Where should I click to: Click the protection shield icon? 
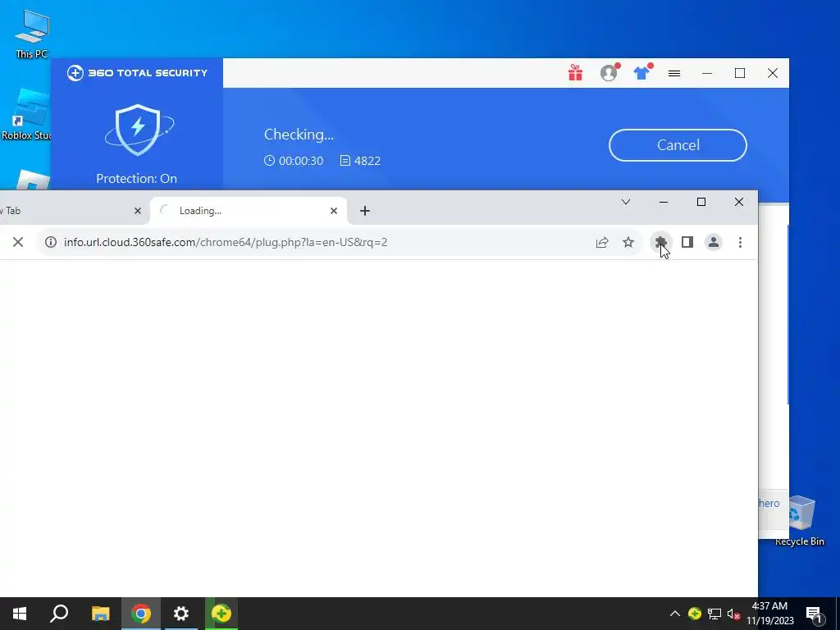pos(139,130)
